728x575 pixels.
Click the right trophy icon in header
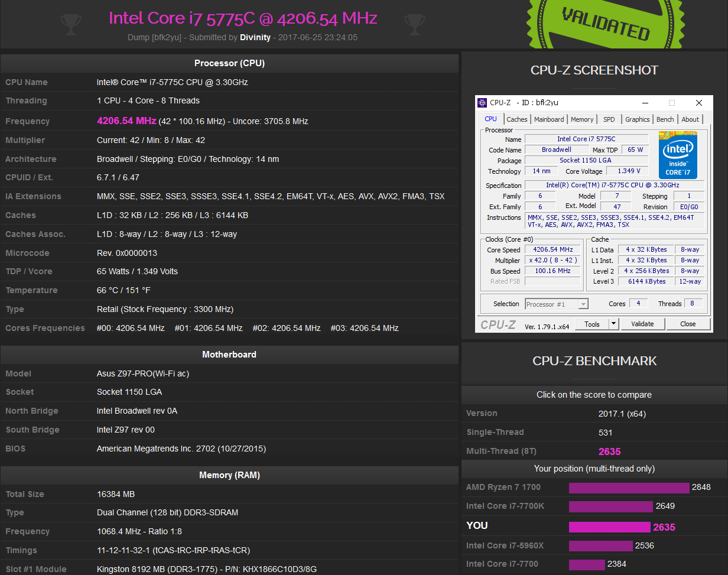click(x=415, y=24)
